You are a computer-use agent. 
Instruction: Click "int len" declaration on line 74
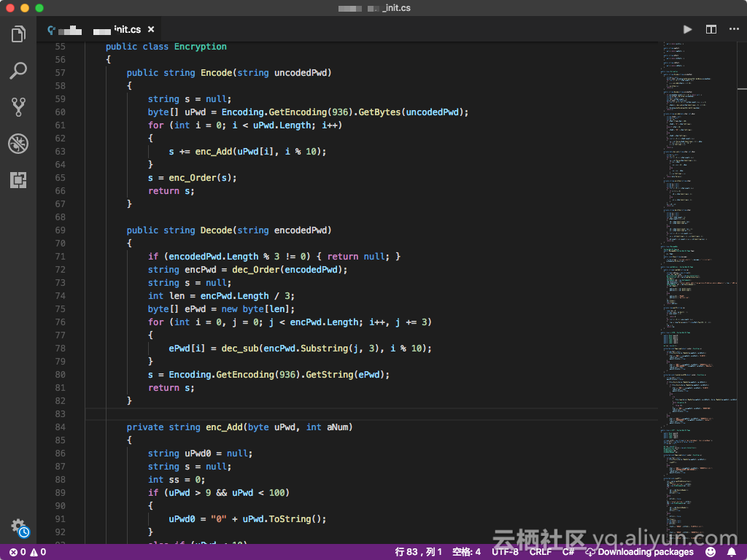point(166,296)
